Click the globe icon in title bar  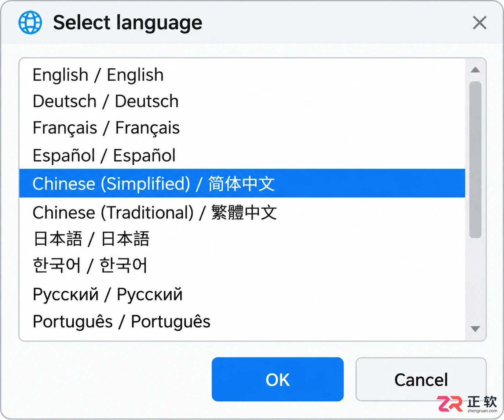coord(30,22)
